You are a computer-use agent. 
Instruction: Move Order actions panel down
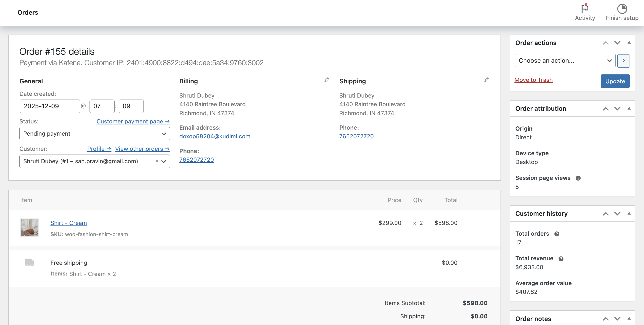pyautogui.click(x=617, y=43)
